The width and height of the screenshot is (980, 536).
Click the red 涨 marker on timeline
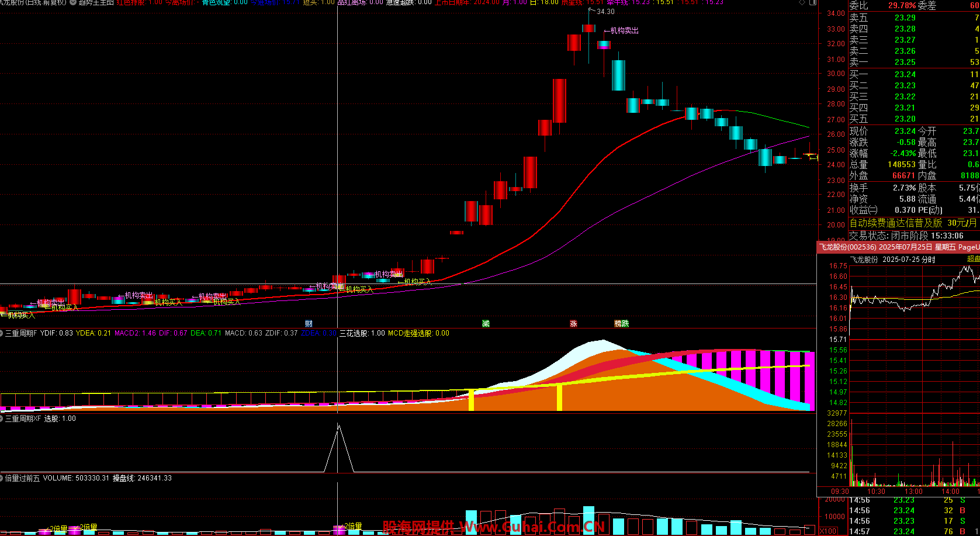coord(574,323)
